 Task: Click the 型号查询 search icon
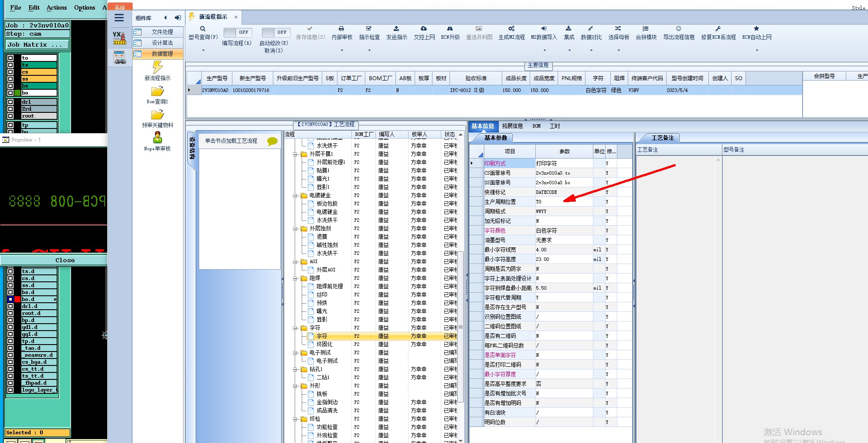tap(203, 29)
